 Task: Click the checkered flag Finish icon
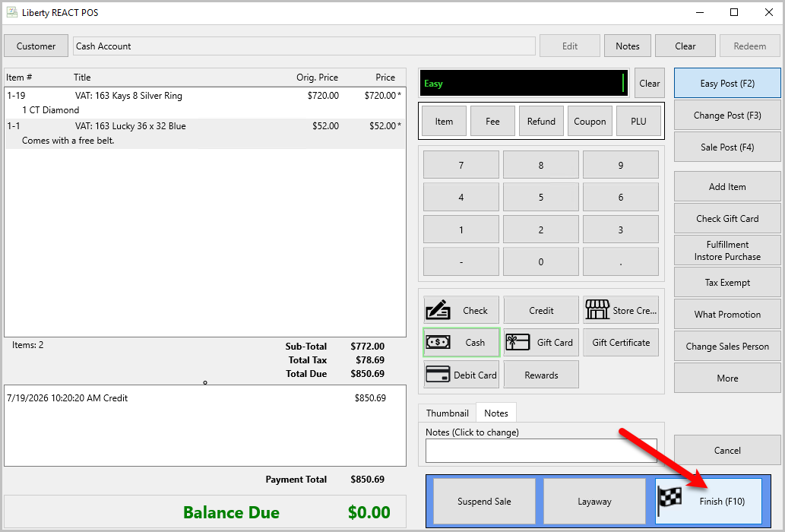tap(669, 502)
